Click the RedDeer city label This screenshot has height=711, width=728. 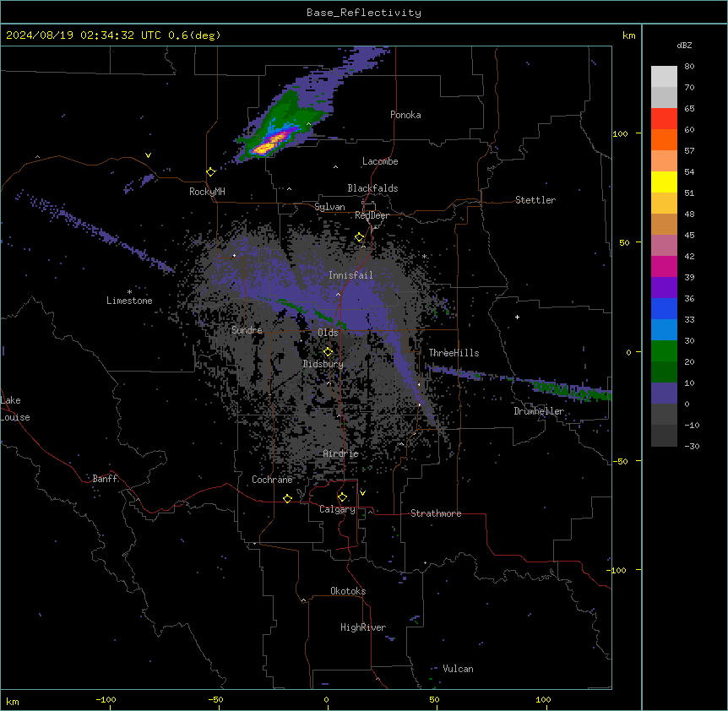(372, 215)
